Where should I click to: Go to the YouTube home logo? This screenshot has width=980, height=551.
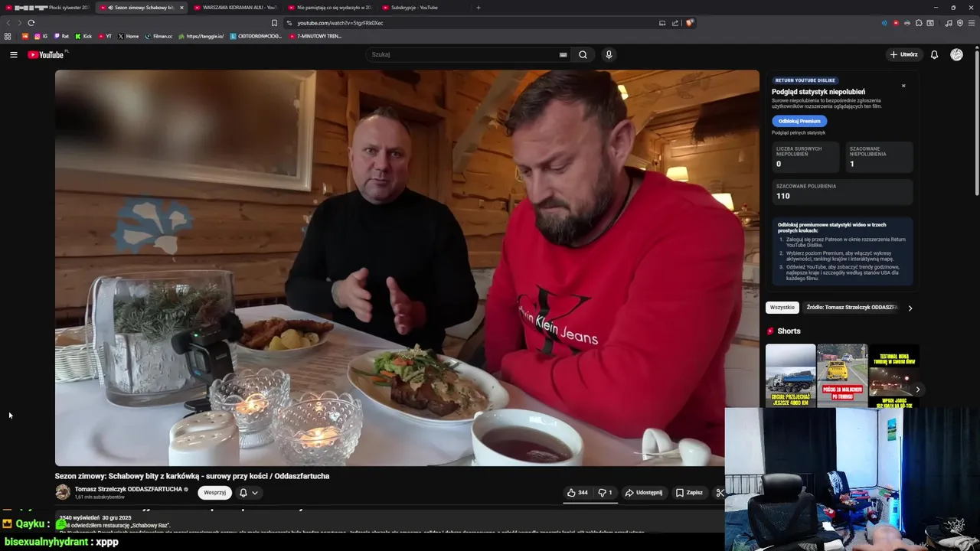pos(46,54)
